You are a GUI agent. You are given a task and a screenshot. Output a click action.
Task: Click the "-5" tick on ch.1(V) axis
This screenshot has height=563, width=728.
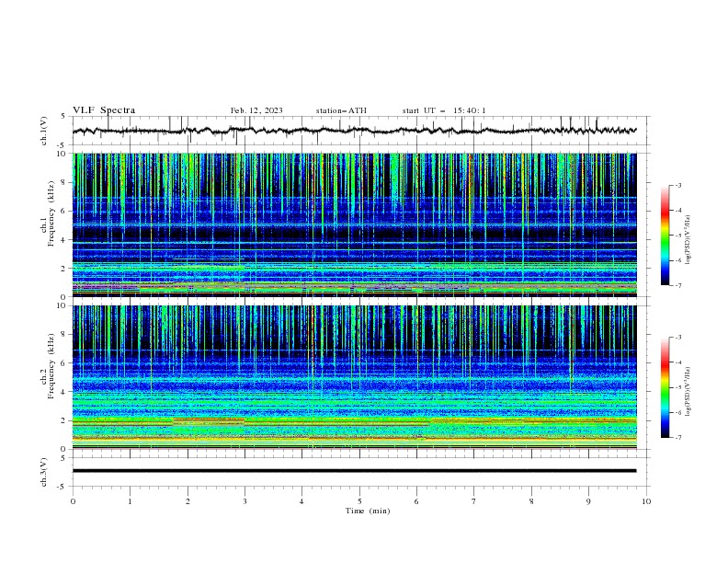pos(63,145)
